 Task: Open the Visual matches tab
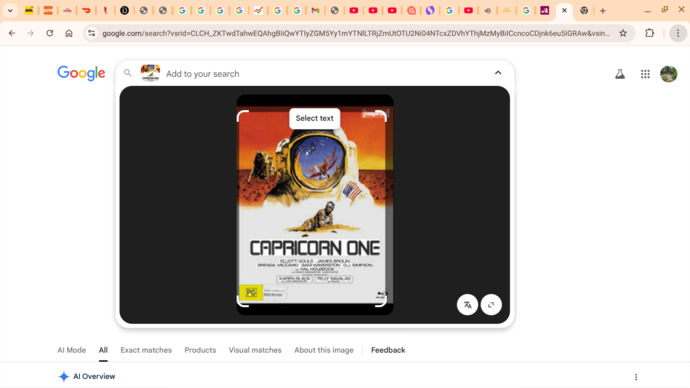[255, 350]
